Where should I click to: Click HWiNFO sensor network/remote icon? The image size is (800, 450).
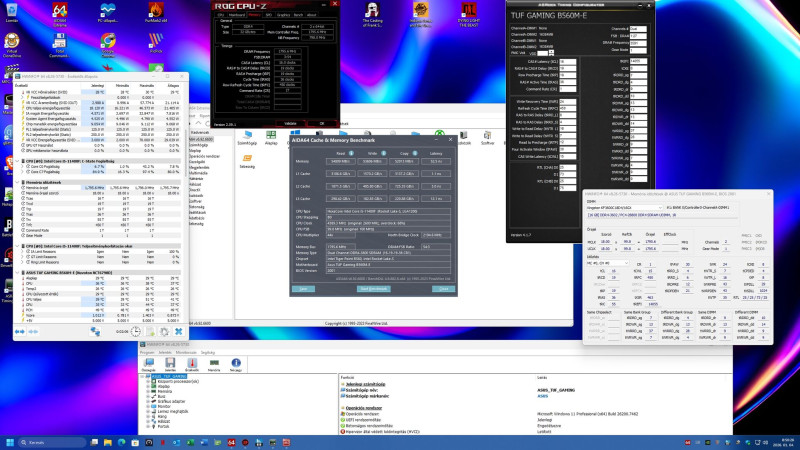point(95,332)
